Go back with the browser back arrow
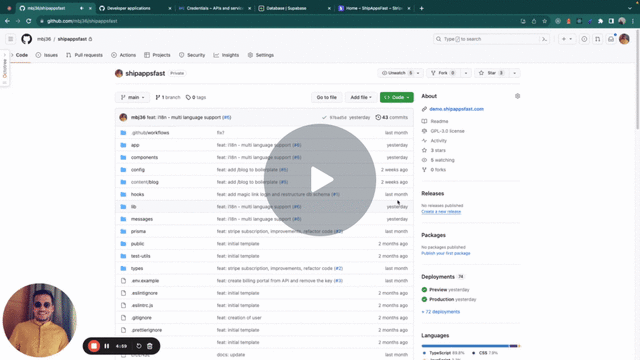 click(x=7, y=21)
